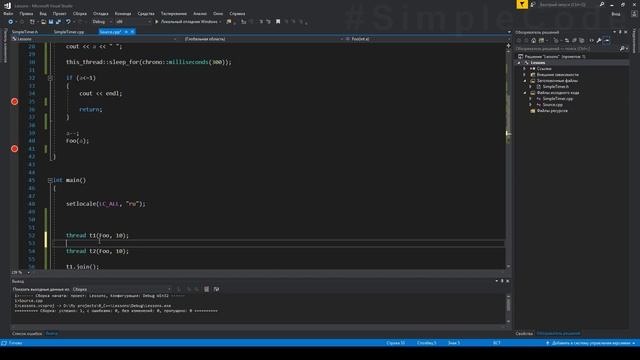Open the Средства menu
The width and height of the screenshot is (640, 360).
(x=146, y=13)
